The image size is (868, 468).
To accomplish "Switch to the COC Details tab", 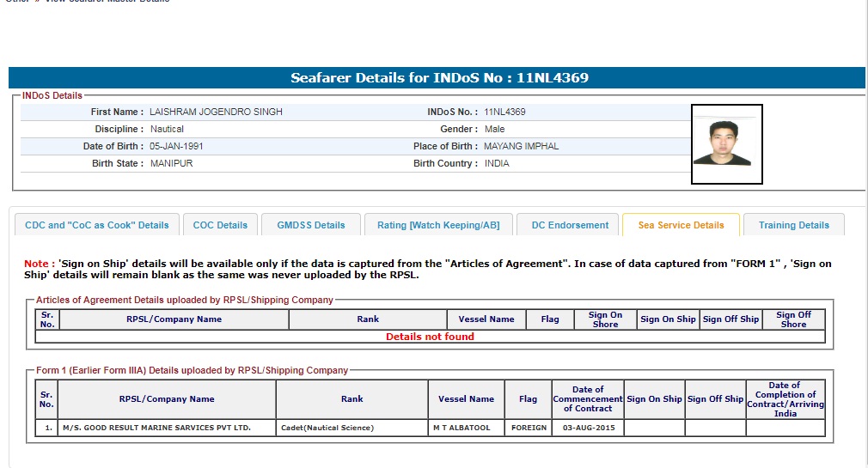I will click(x=220, y=225).
